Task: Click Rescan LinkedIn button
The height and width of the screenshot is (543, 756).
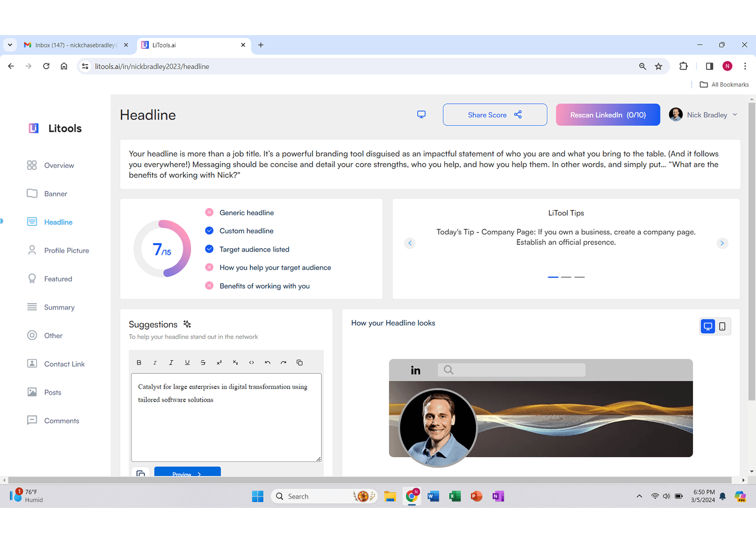Action: pyautogui.click(x=608, y=115)
